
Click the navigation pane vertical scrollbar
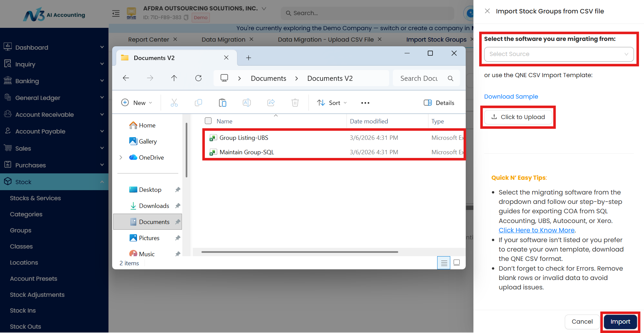click(x=186, y=150)
